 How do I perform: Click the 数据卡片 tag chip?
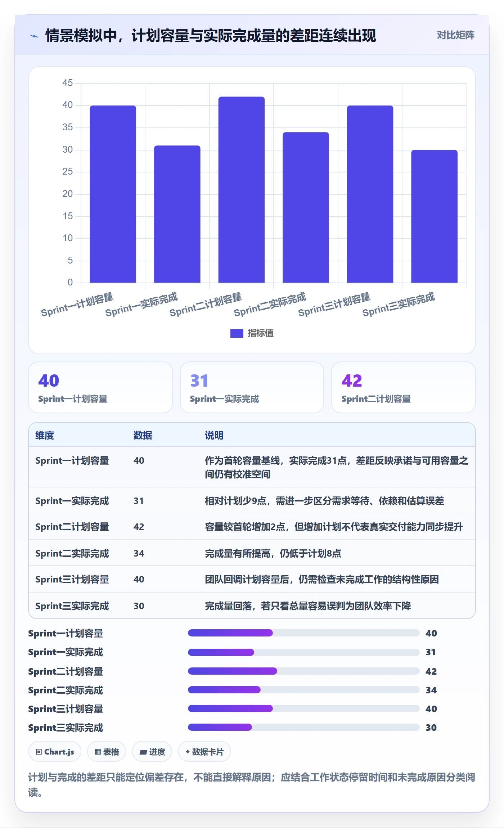pos(204,752)
